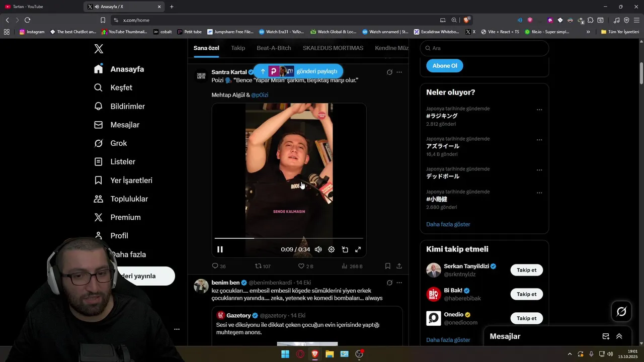The height and width of the screenshot is (362, 644).
Task: Mute the video volume
Action: point(318,249)
